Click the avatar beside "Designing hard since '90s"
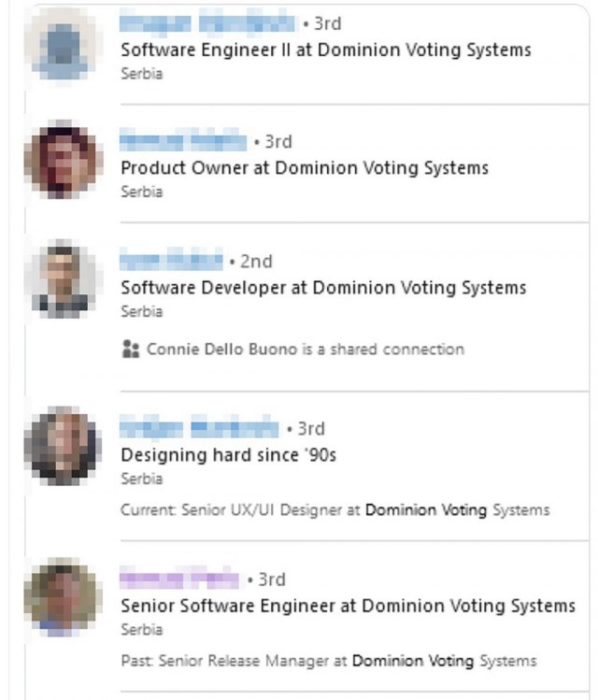 (62, 446)
